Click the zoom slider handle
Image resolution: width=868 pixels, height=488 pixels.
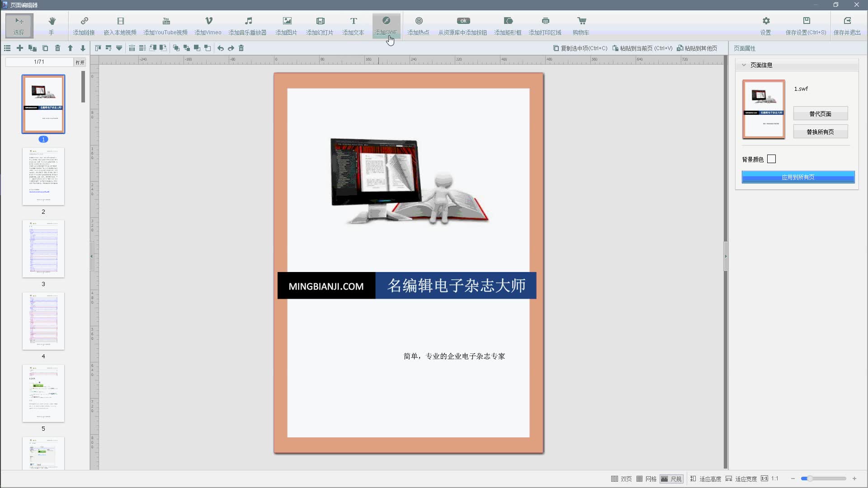pos(810,479)
